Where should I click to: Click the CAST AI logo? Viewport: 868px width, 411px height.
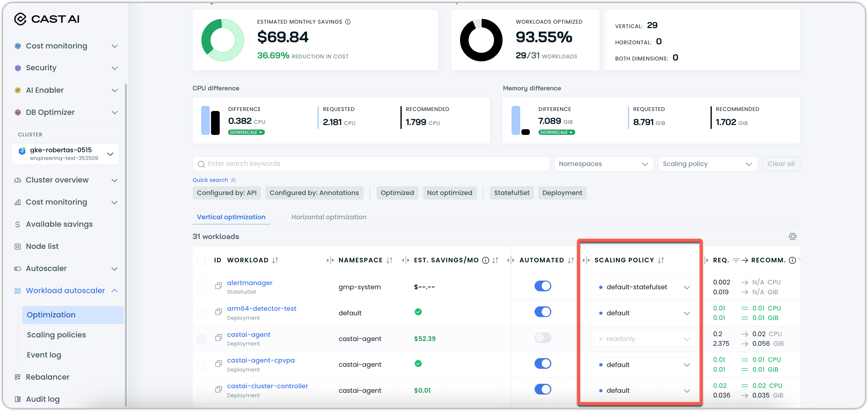point(47,19)
